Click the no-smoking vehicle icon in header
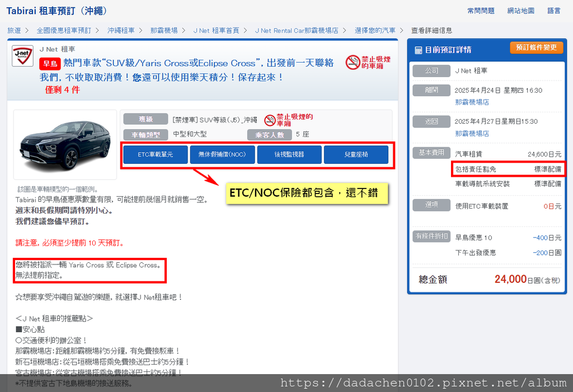Image resolution: width=573 pixels, height=392 pixels. 368,63
